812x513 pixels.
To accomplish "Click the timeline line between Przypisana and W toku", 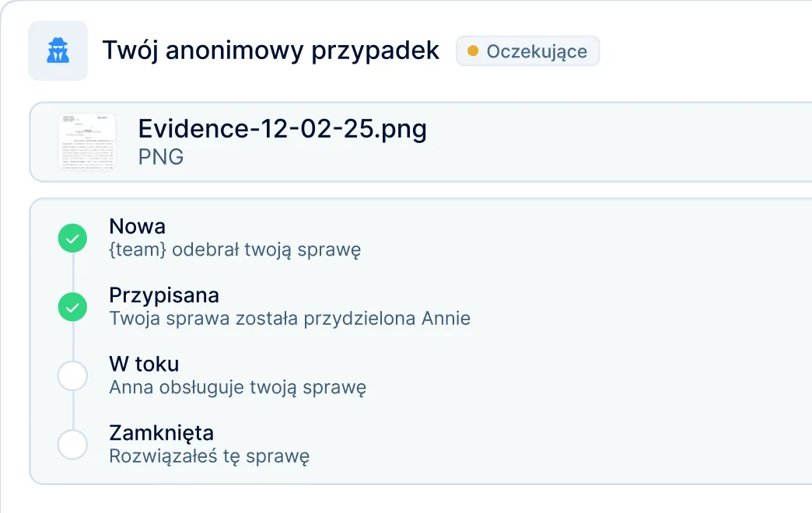I will tap(72, 342).
